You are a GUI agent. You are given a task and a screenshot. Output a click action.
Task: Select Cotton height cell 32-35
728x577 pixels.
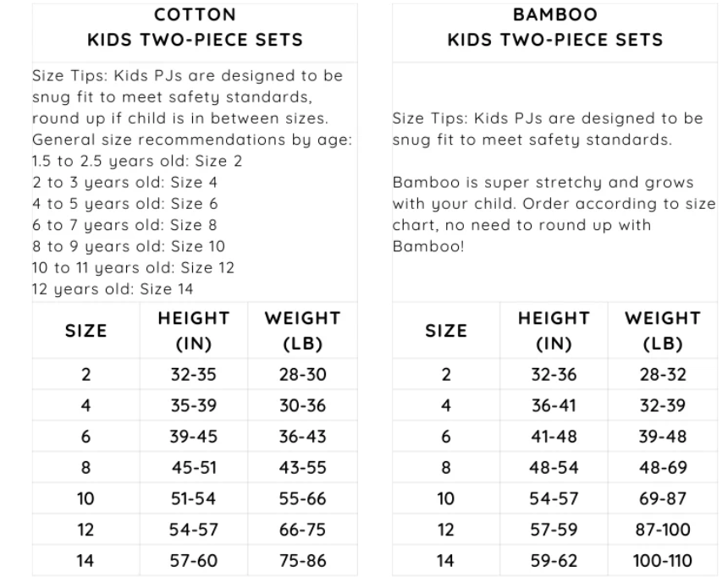pos(195,375)
